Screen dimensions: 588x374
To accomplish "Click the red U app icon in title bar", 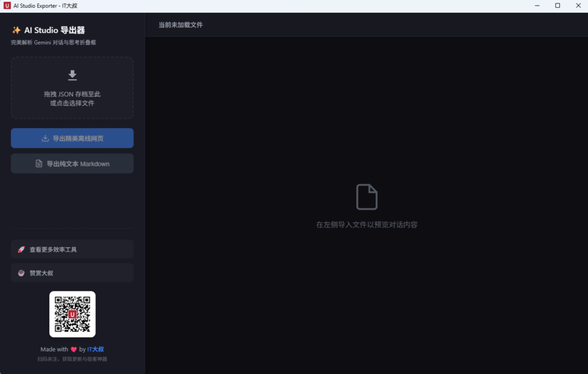I will coord(7,6).
